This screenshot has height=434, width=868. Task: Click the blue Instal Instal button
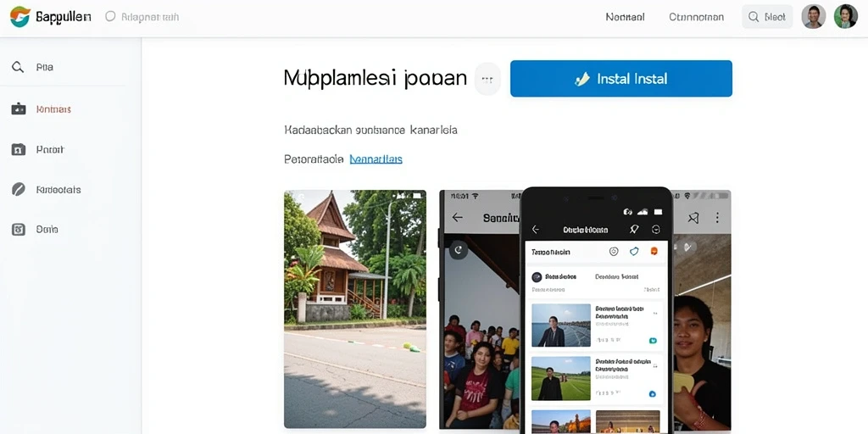click(x=621, y=79)
